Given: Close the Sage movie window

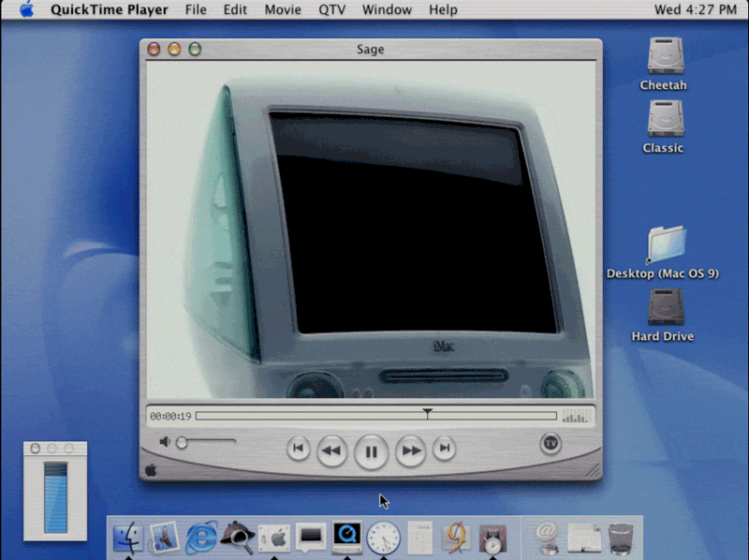Looking at the screenshot, I should coord(154,49).
